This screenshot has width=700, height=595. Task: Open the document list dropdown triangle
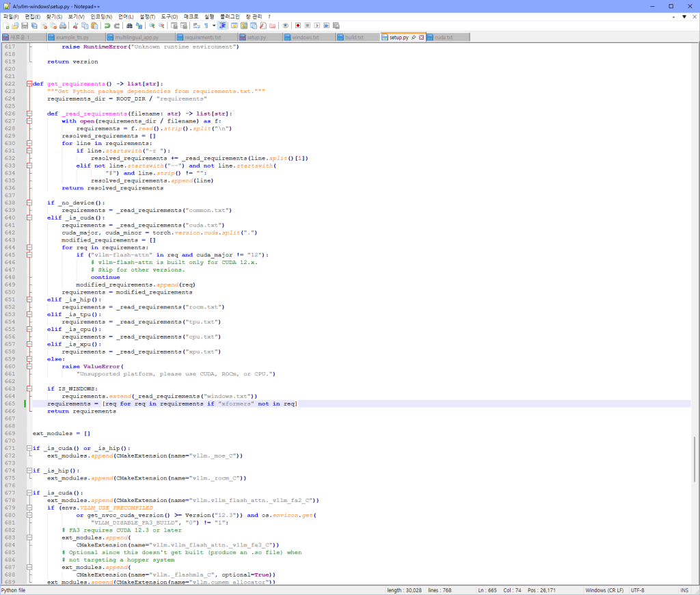point(684,16)
